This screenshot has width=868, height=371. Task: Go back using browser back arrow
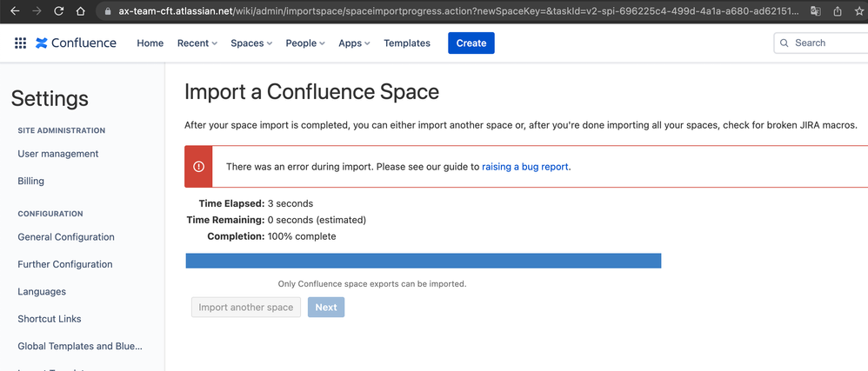tap(15, 11)
